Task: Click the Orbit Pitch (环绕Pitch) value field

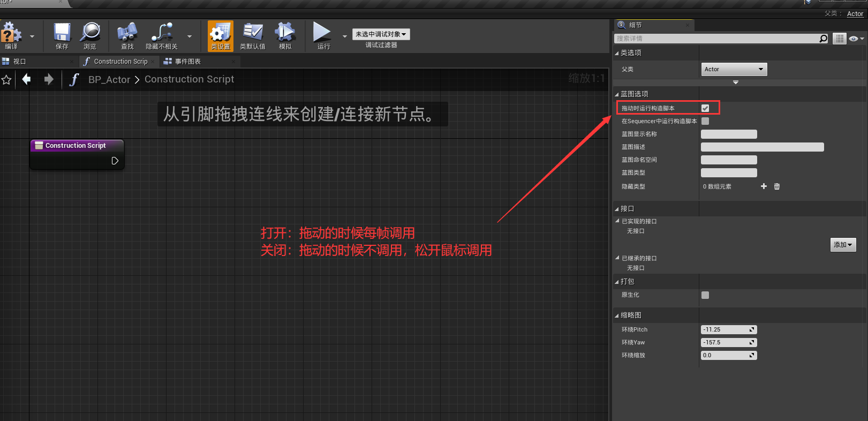Action: tap(725, 329)
